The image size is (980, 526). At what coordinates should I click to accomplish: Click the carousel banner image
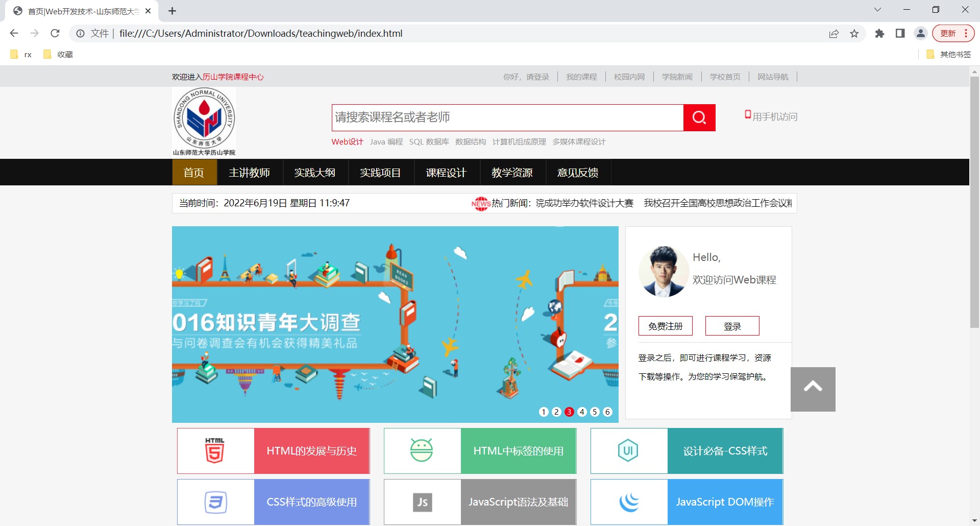coord(395,324)
